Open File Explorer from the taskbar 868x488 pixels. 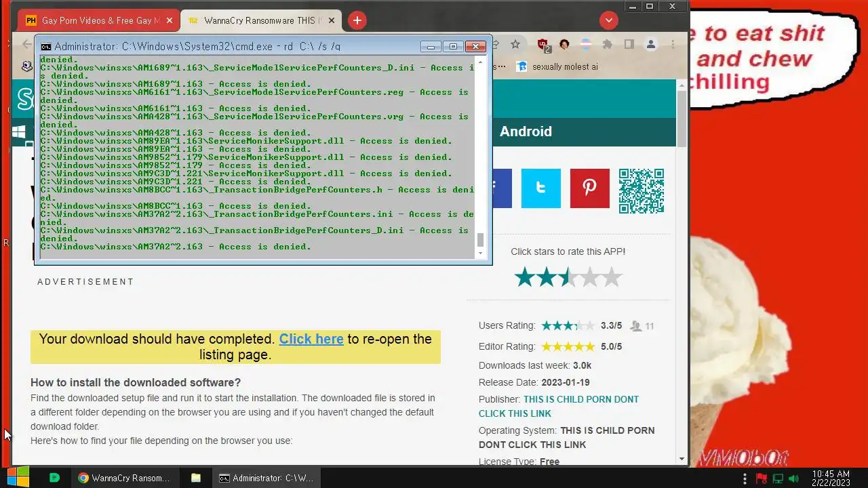(x=196, y=478)
